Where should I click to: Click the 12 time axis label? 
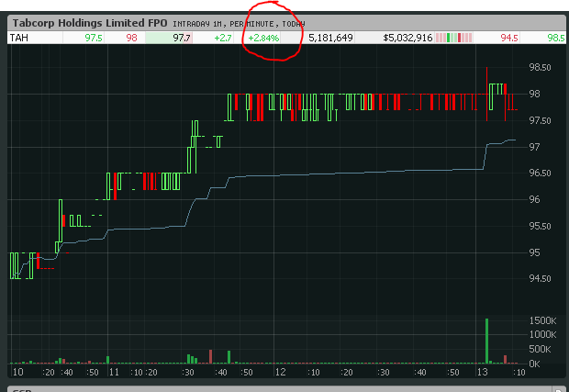281,373
